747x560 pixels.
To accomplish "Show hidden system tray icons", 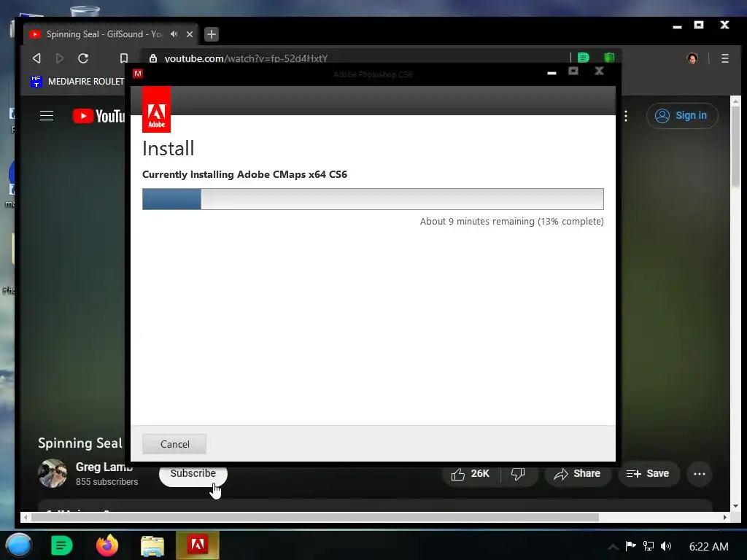I will click(613, 547).
